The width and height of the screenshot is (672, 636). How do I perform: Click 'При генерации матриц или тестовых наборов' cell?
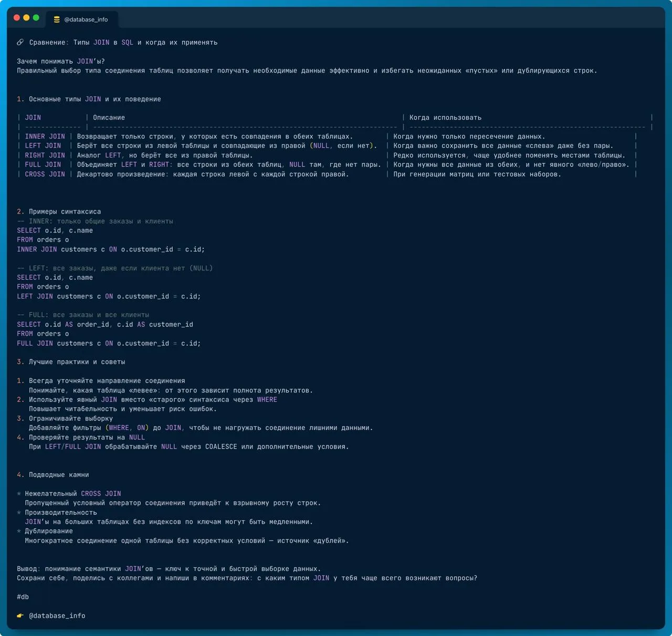tap(477, 174)
